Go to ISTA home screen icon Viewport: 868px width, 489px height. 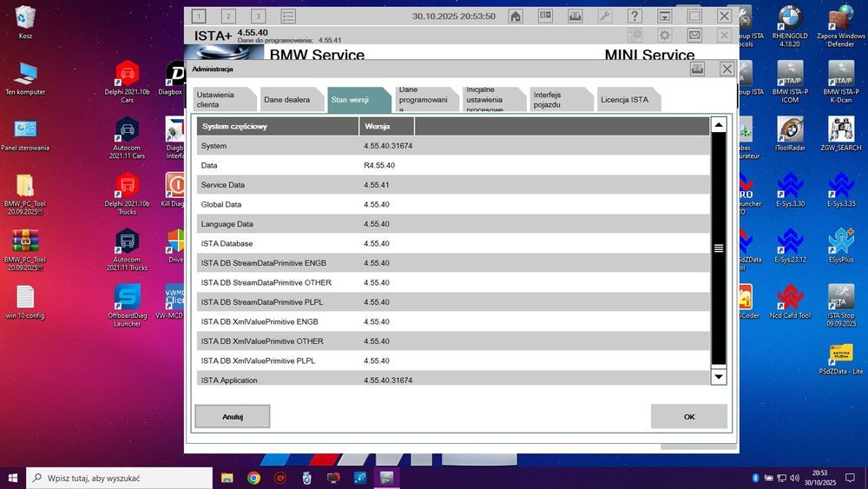click(x=516, y=16)
